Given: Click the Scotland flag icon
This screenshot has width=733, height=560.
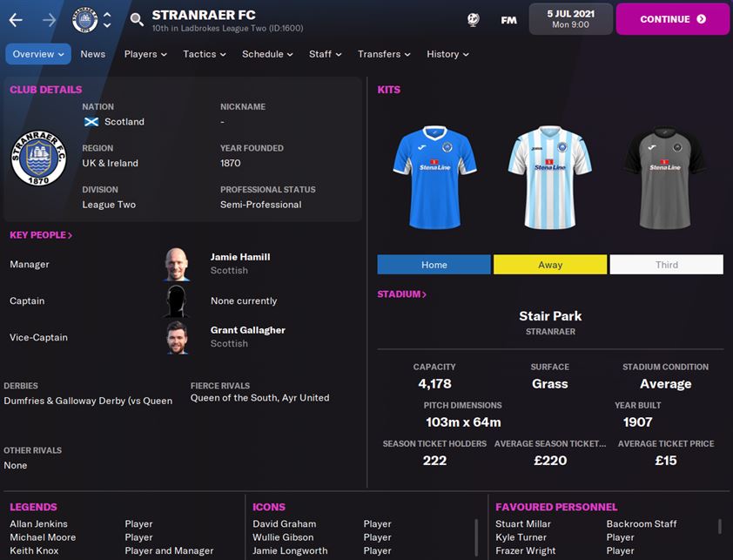Looking at the screenshot, I should point(91,122).
